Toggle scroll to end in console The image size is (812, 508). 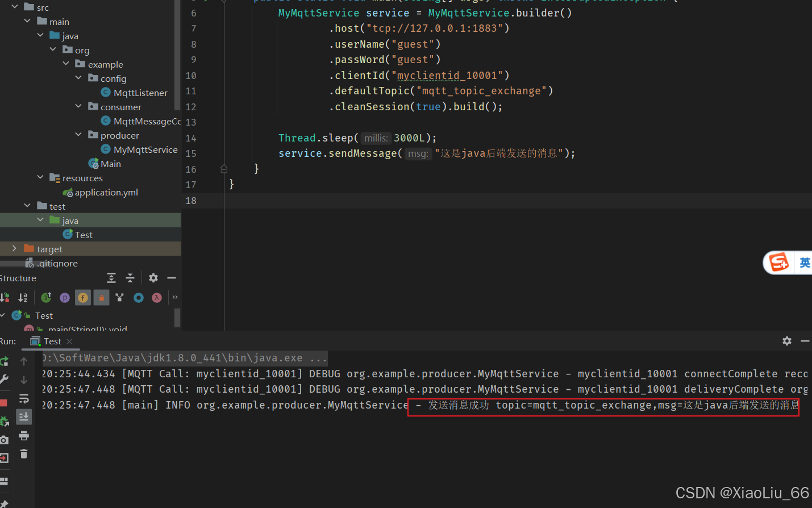(23, 416)
